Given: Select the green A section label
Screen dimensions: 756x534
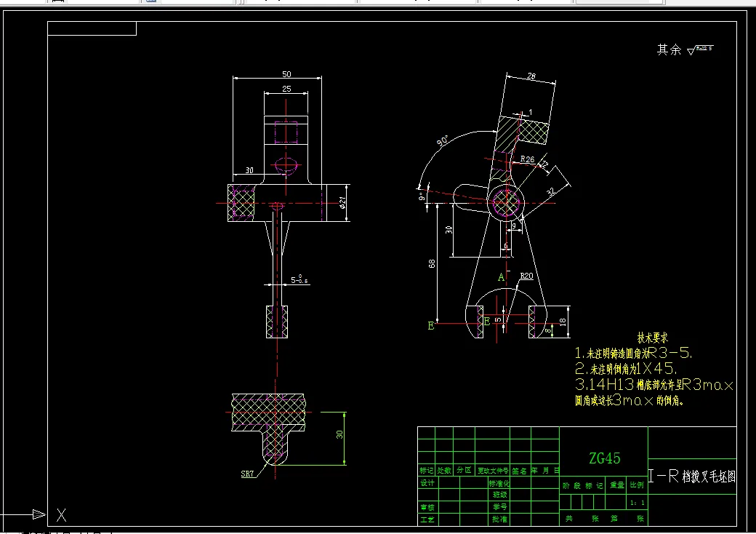Looking at the screenshot, I should click(501, 277).
